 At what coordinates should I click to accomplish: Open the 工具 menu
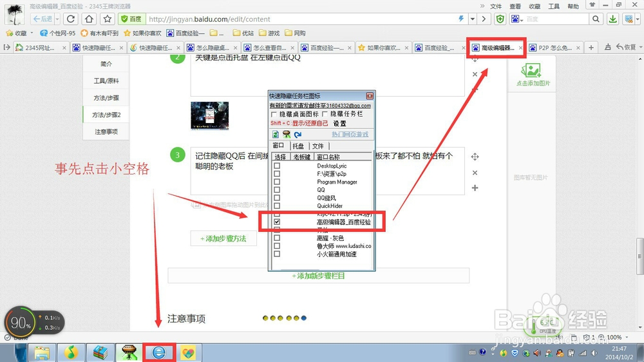pos(554,6)
